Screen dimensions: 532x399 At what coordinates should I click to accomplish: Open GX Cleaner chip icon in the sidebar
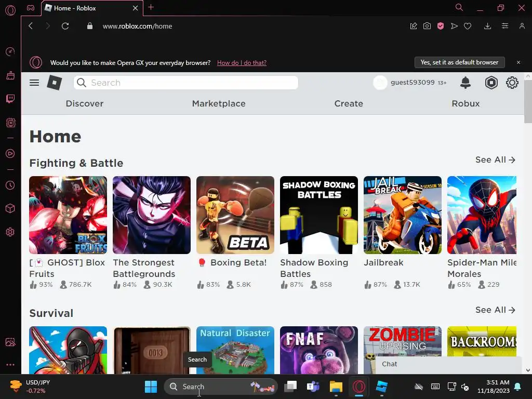coord(10,123)
